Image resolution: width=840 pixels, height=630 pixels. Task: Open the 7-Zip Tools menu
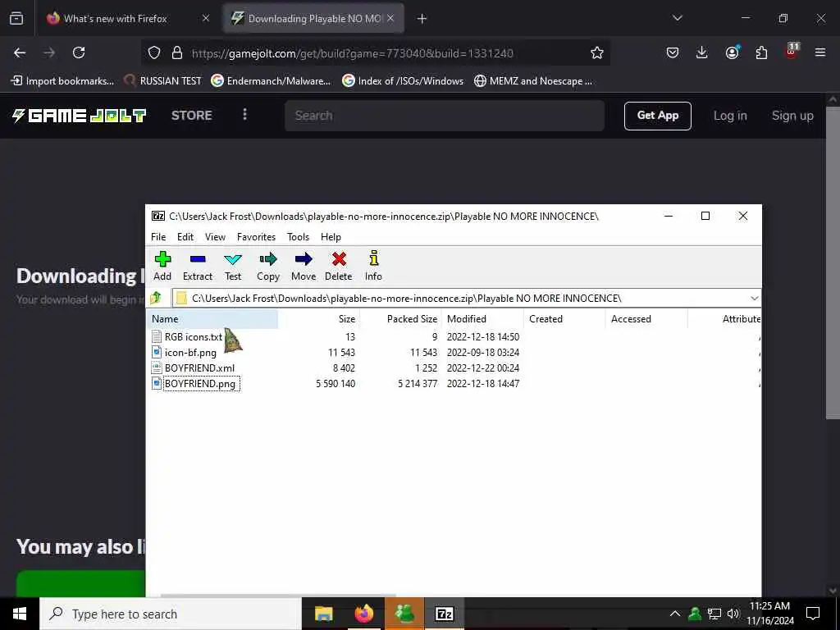tap(298, 237)
